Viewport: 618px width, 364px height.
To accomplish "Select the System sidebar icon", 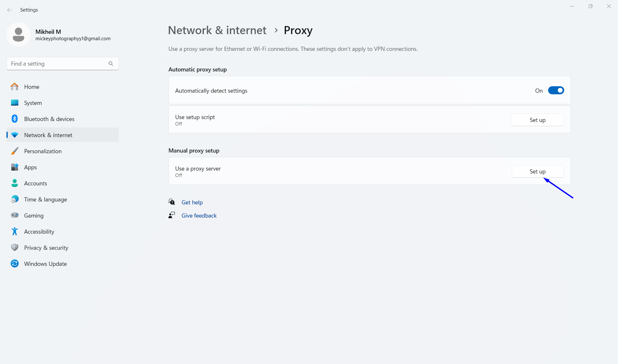I will pyautogui.click(x=15, y=103).
